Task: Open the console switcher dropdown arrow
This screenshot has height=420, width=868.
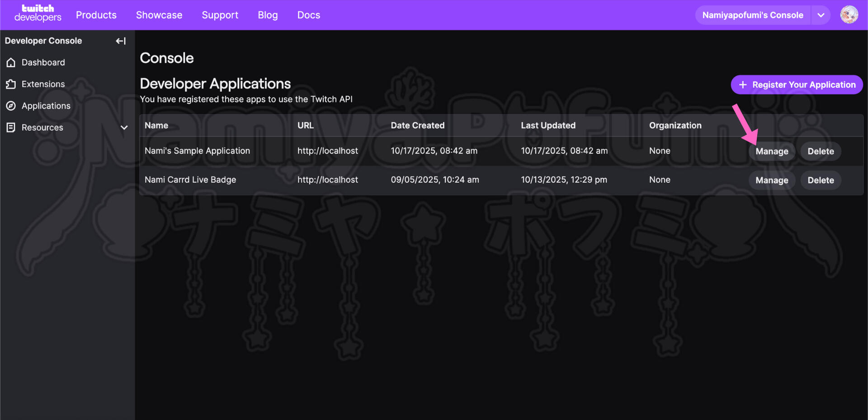Action: [821, 15]
